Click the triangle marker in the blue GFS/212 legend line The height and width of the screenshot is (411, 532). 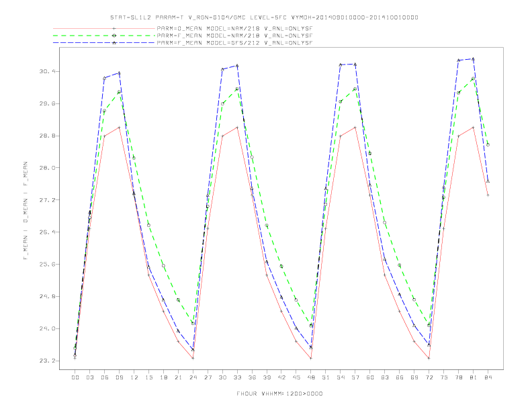tap(114, 43)
